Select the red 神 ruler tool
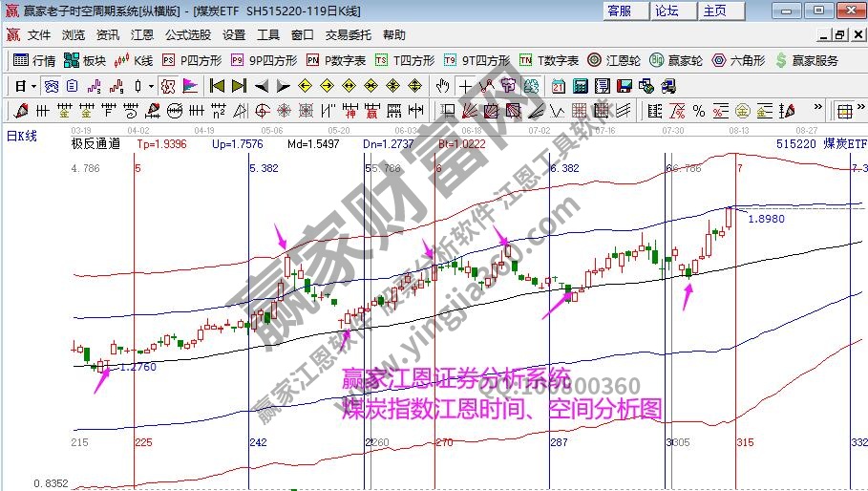The height and width of the screenshot is (491, 868). (x=349, y=111)
